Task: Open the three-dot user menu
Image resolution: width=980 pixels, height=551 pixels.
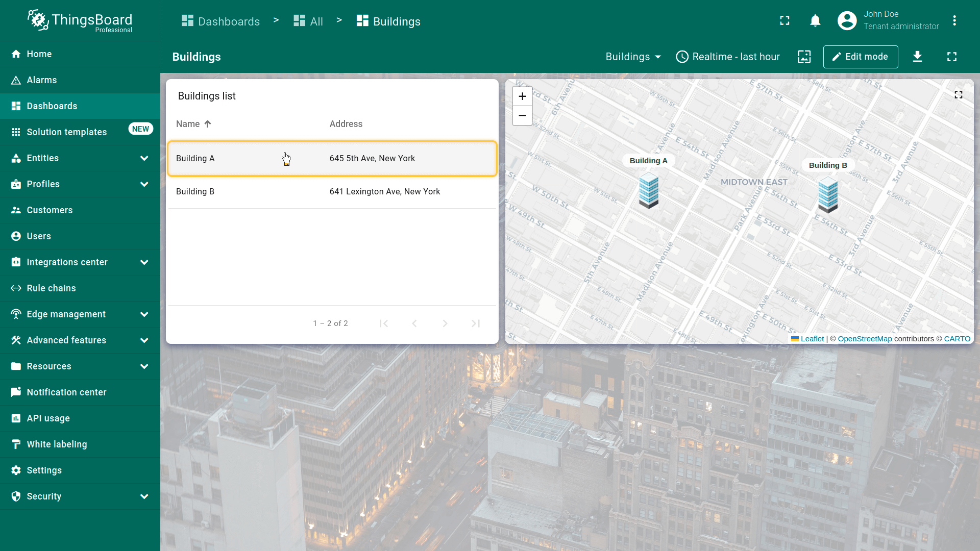Action: pos(954,21)
